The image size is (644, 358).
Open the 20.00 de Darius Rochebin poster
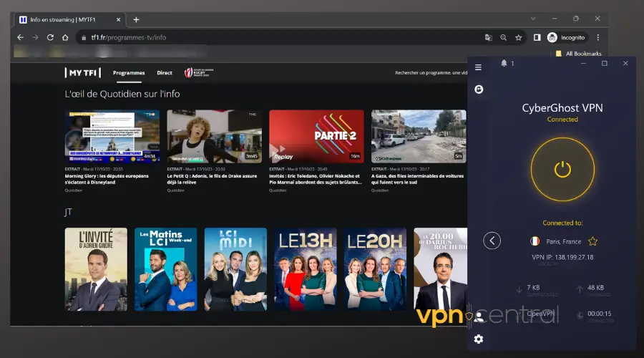440,269
